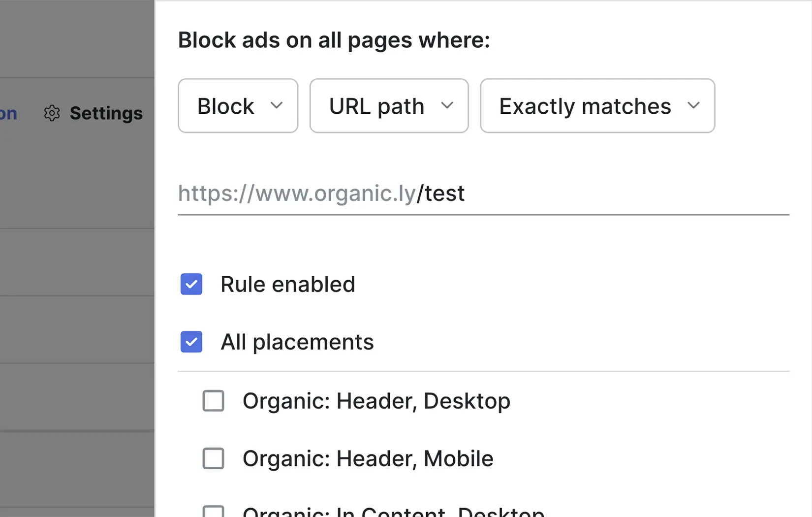The image size is (812, 517).
Task: Click the Rule enabled label text
Action: (x=287, y=284)
